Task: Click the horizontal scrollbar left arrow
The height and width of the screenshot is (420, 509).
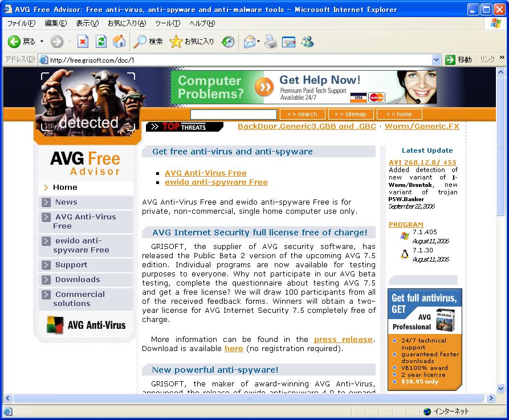Action: pos(8,398)
